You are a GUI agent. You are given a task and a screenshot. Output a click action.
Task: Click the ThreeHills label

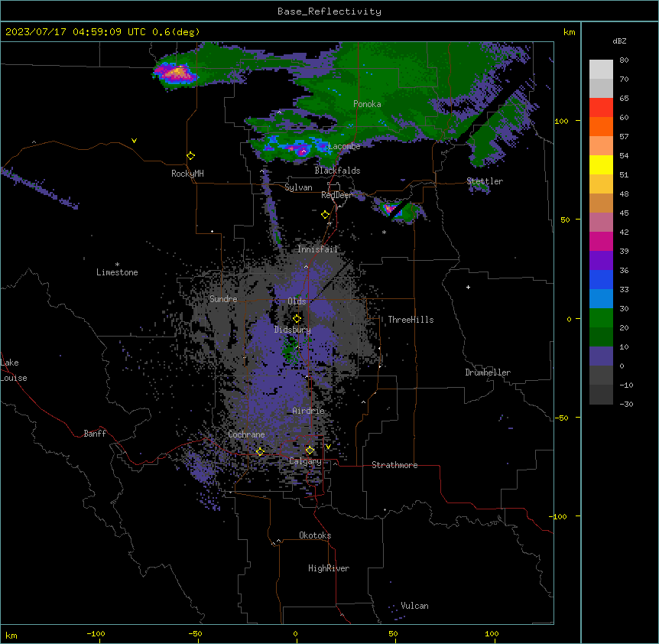click(411, 320)
